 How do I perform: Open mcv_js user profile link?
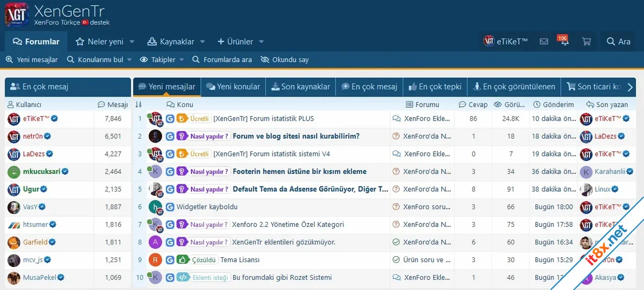coord(33,260)
